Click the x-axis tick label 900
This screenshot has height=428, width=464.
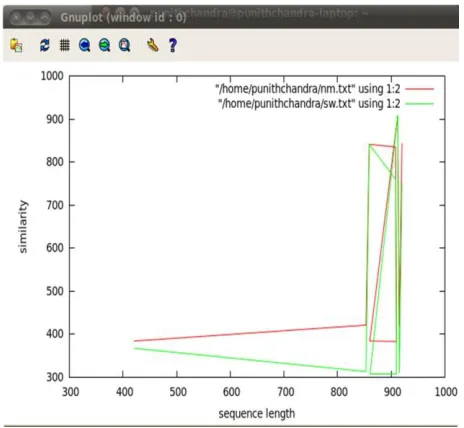[x=392, y=392]
